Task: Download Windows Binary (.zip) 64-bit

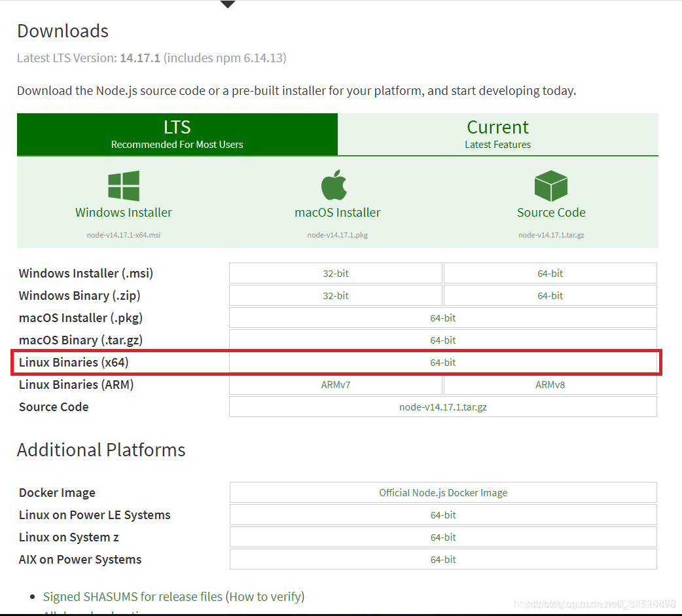Action: click(550, 295)
